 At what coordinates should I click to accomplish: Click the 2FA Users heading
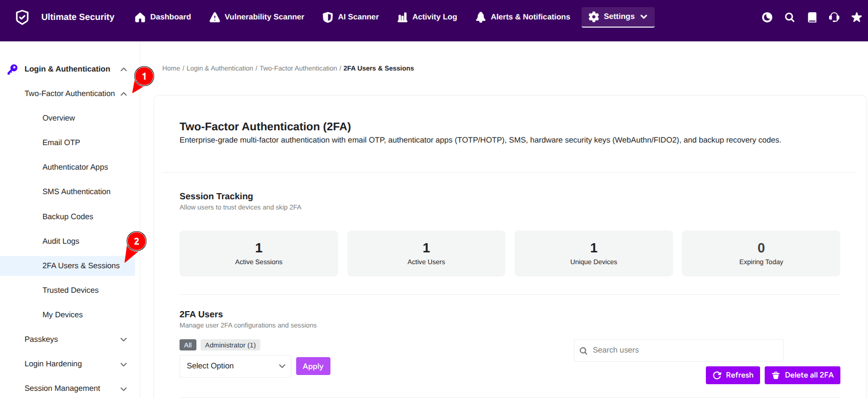pos(201,314)
